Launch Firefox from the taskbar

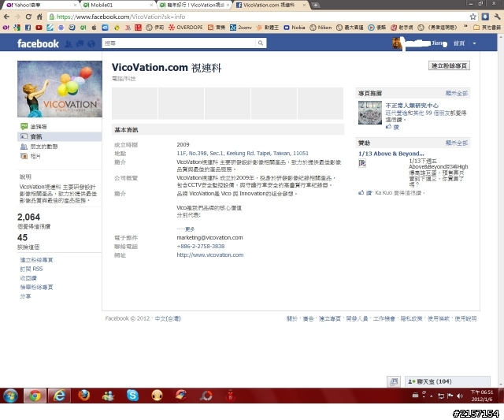click(84, 396)
